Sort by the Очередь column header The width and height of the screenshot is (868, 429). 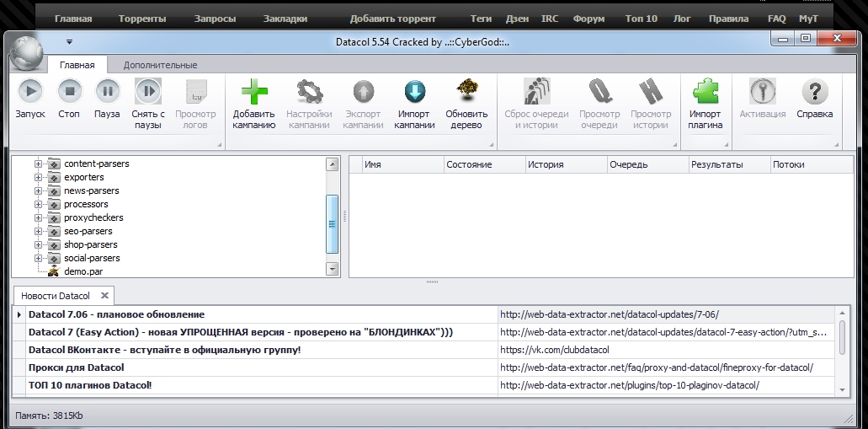point(647,164)
